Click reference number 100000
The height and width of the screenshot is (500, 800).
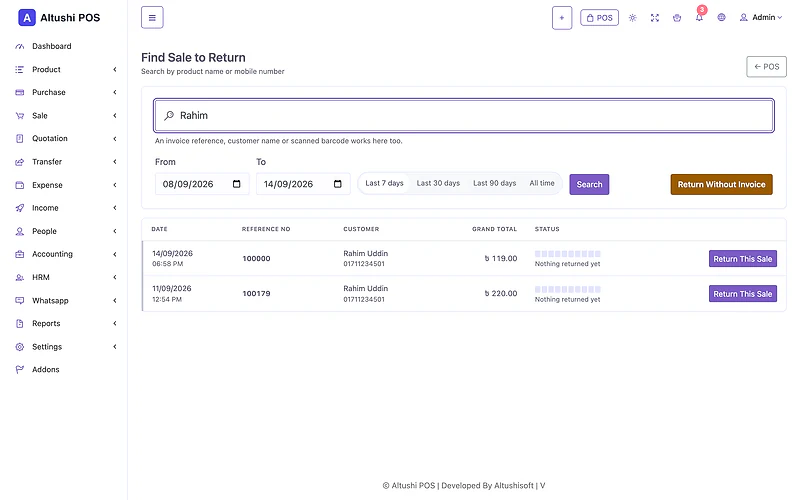click(x=256, y=259)
